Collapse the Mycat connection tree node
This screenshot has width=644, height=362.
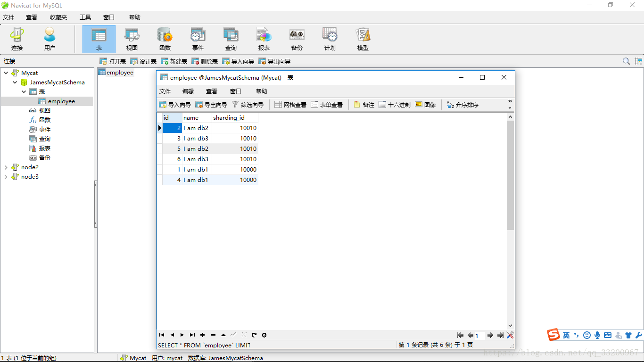[6, 73]
